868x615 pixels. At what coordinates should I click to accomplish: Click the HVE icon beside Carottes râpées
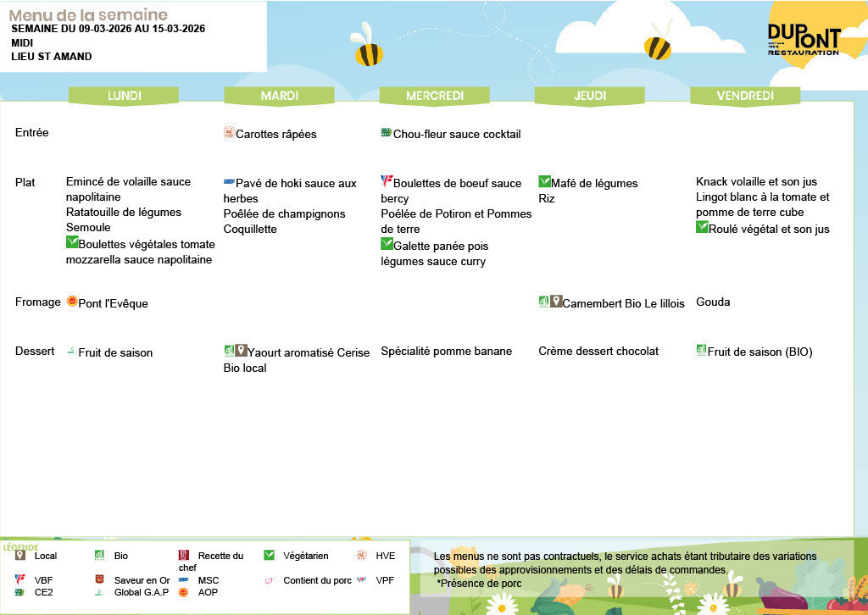pos(229,133)
